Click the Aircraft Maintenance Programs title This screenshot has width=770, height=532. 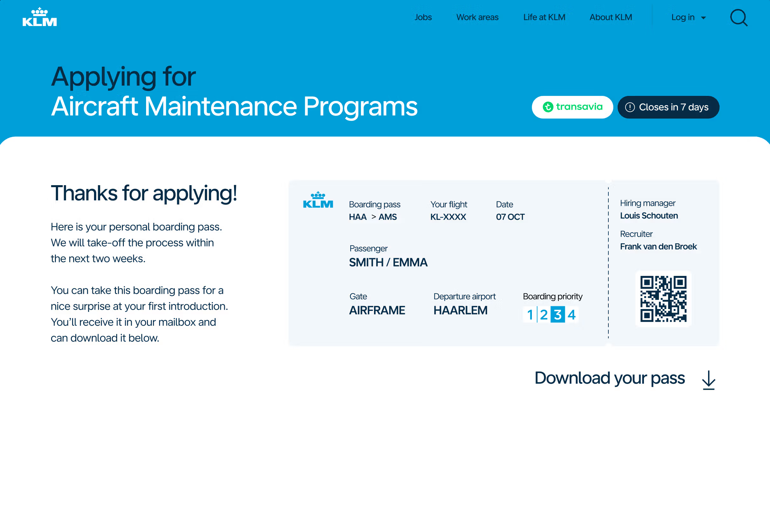click(234, 106)
